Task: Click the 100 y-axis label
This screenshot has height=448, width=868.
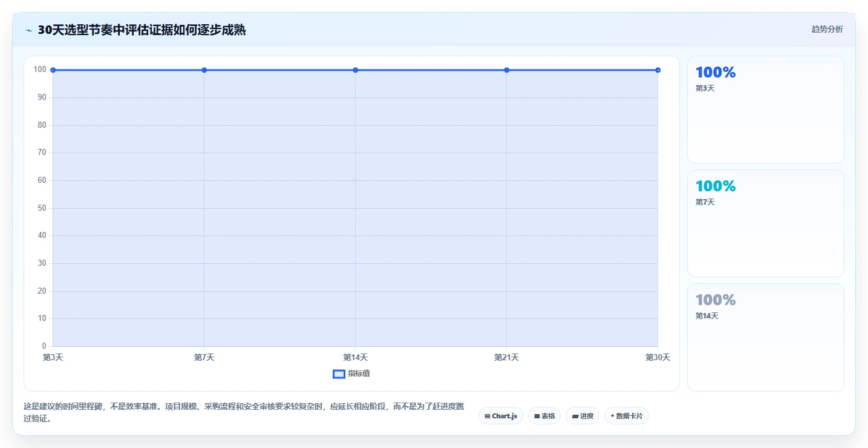Action: (40, 70)
